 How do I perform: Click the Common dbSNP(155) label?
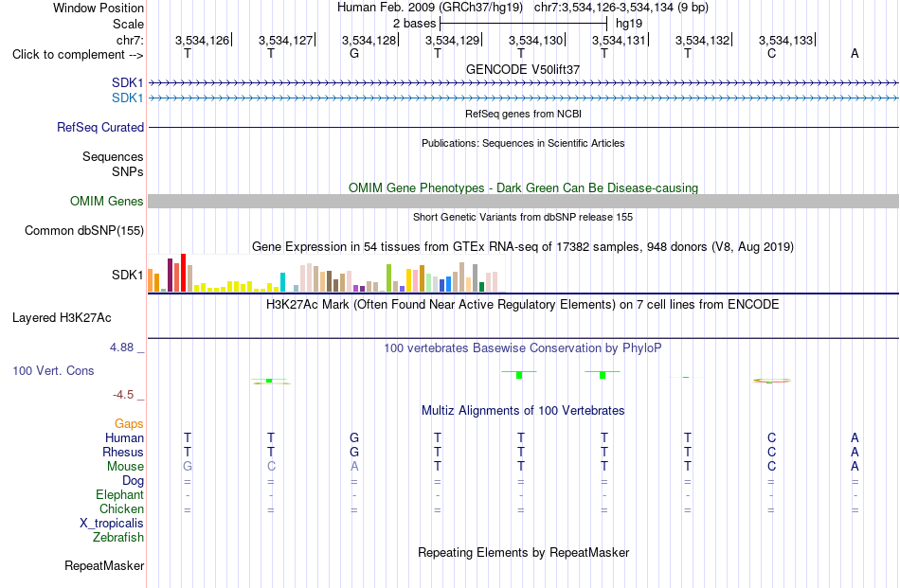click(x=83, y=231)
